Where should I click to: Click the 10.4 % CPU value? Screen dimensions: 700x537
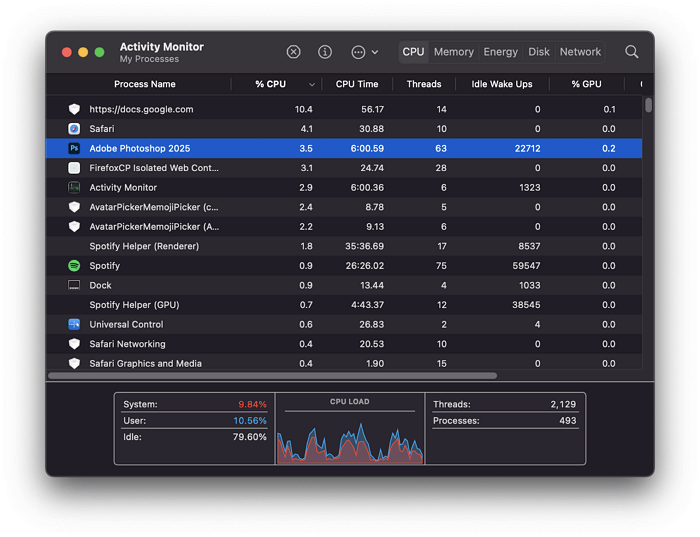point(304,109)
